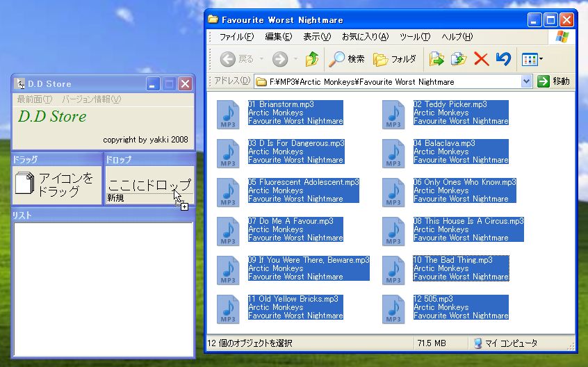Select file name 09 If You Were There, Beware.mp3
This screenshot has height=367, width=588.
pos(309,260)
